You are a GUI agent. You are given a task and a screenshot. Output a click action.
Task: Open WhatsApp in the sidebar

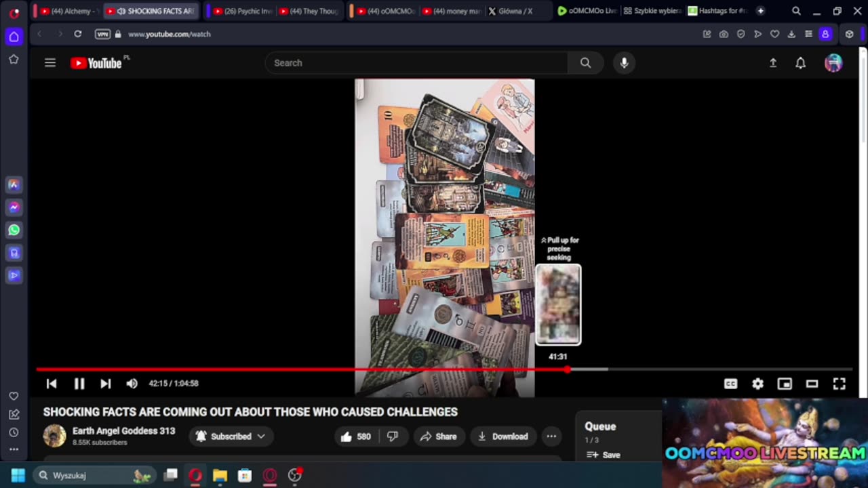[x=14, y=230]
